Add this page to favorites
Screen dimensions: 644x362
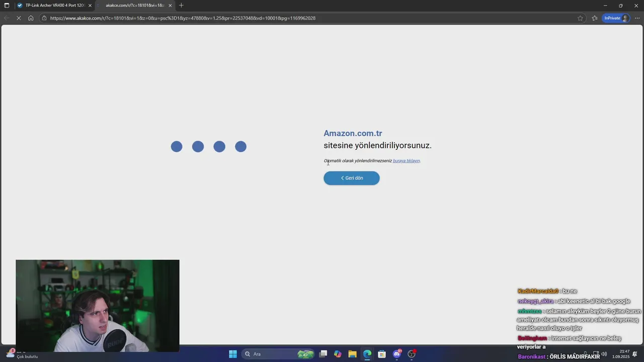pos(580,18)
